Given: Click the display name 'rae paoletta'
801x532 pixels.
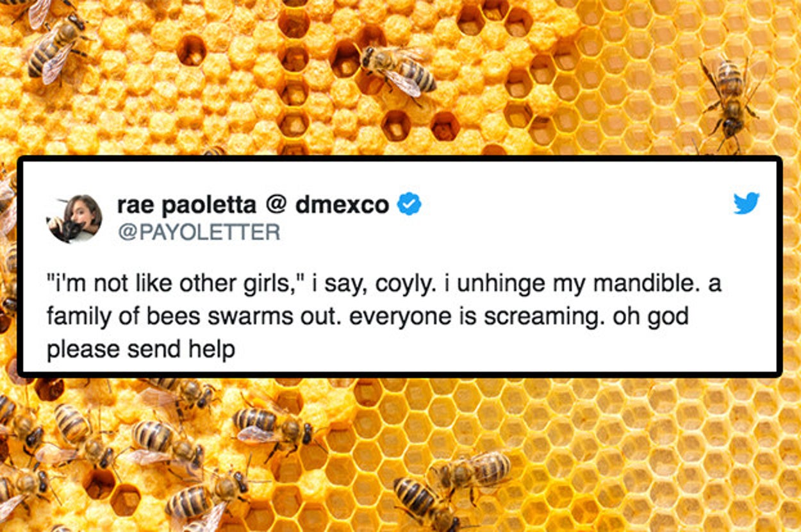Looking at the screenshot, I should (x=186, y=204).
